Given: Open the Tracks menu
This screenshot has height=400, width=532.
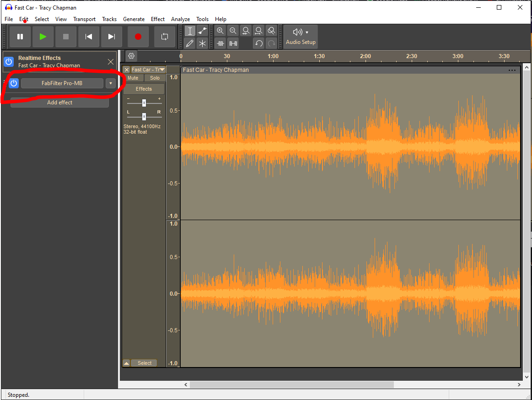Looking at the screenshot, I should (x=109, y=19).
